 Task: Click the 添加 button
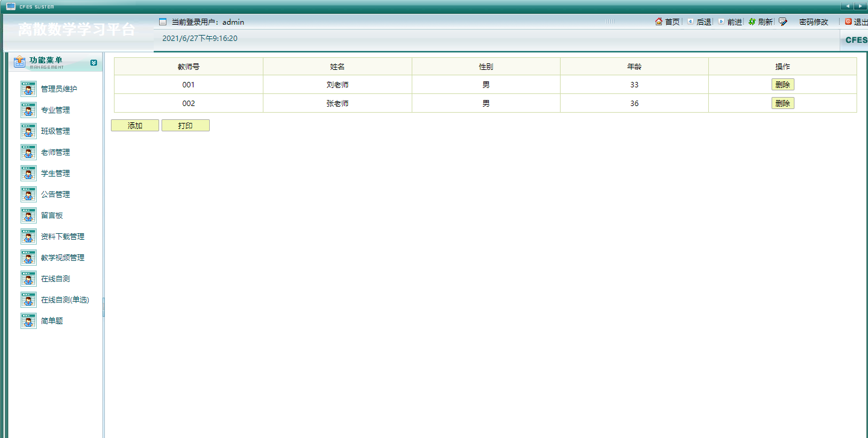point(135,125)
